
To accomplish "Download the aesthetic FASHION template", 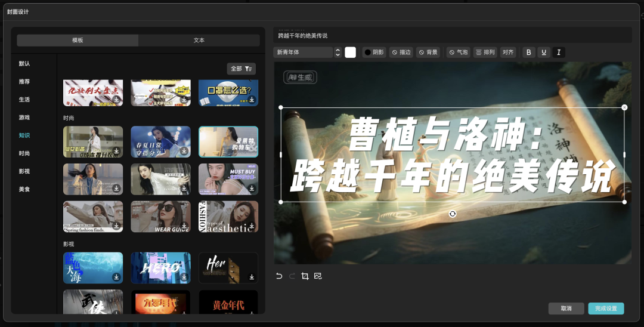I will [252, 226].
